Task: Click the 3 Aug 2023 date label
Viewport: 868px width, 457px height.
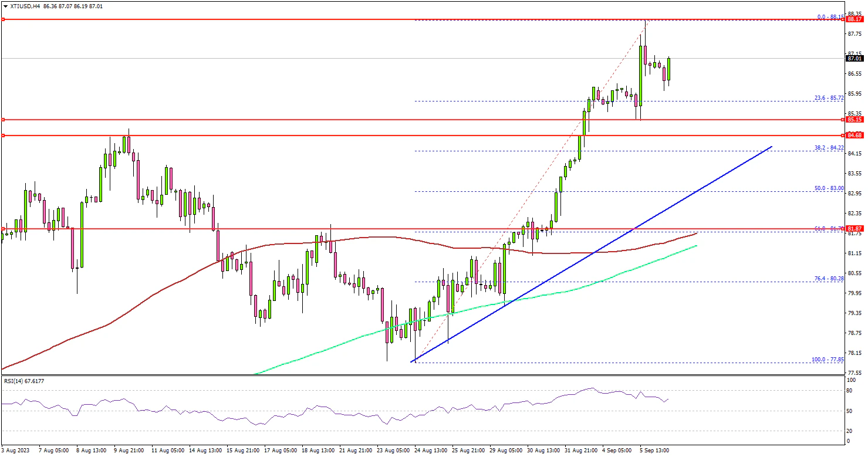Action: [16, 451]
